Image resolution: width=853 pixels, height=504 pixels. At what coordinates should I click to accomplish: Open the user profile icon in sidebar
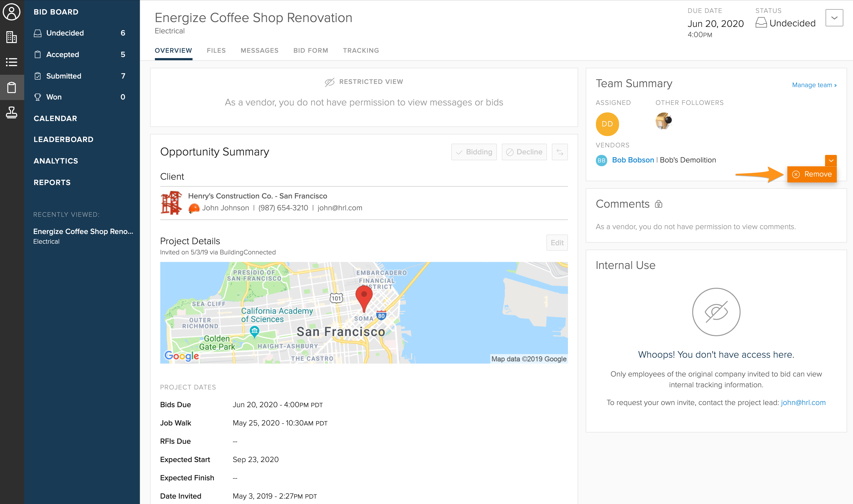click(12, 12)
